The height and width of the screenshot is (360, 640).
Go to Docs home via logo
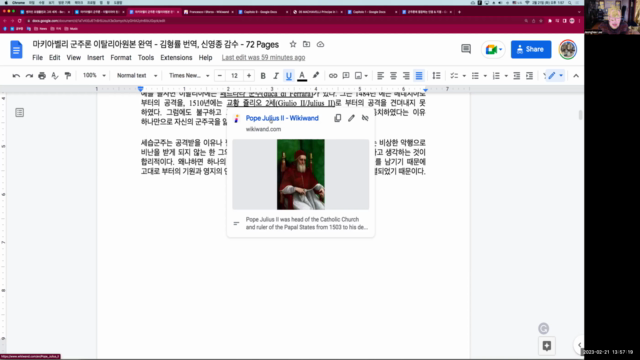16,49
